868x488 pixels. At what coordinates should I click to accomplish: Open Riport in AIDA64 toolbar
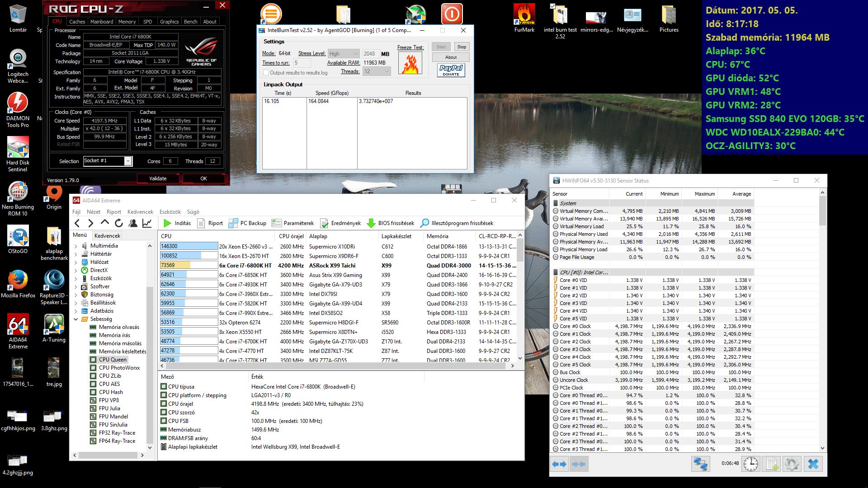click(x=210, y=223)
